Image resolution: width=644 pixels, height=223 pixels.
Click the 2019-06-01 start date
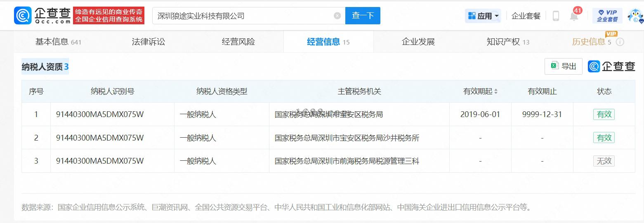[480, 114]
